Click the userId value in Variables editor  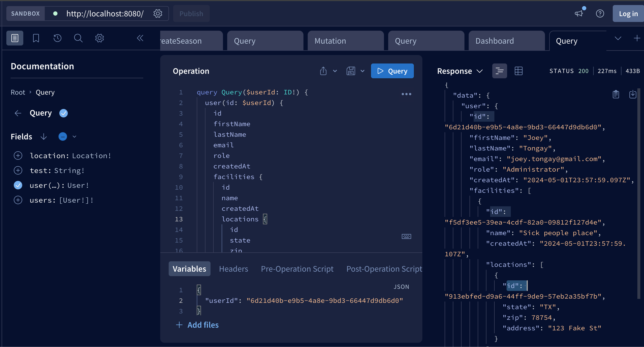click(324, 300)
